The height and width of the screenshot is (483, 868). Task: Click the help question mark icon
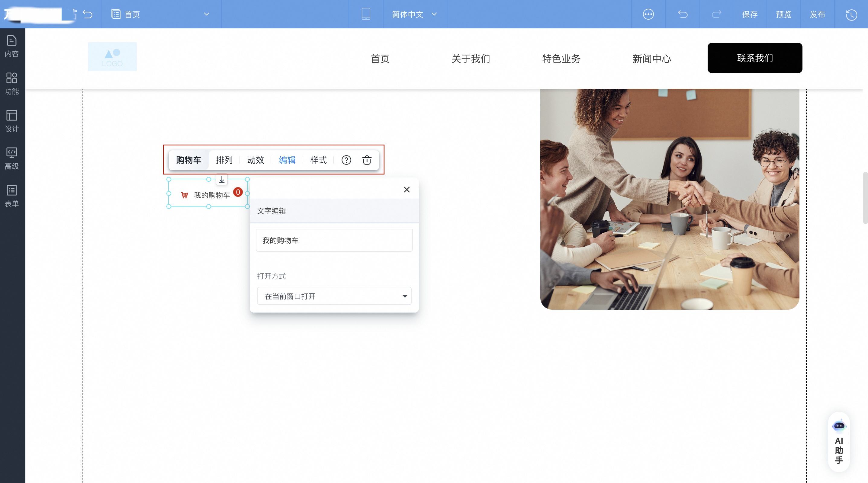click(346, 160)
